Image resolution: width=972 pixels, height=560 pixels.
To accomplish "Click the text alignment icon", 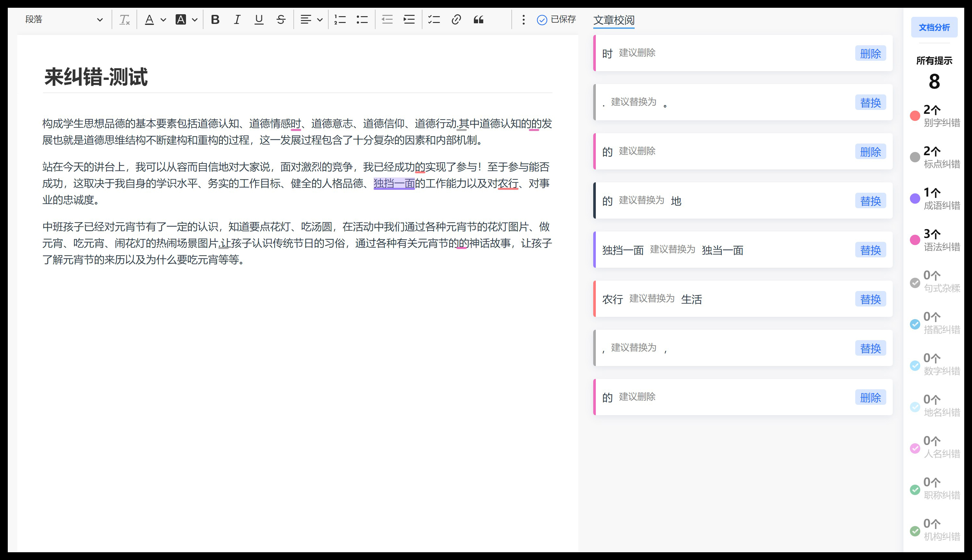I will point(306,20).
